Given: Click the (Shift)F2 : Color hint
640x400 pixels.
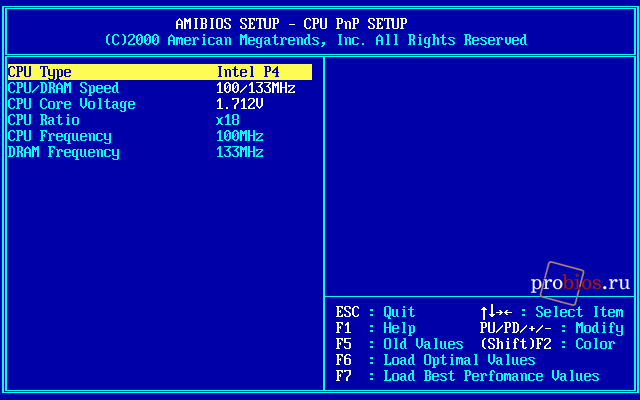Looking at the screenshot, I should [548, 344].
